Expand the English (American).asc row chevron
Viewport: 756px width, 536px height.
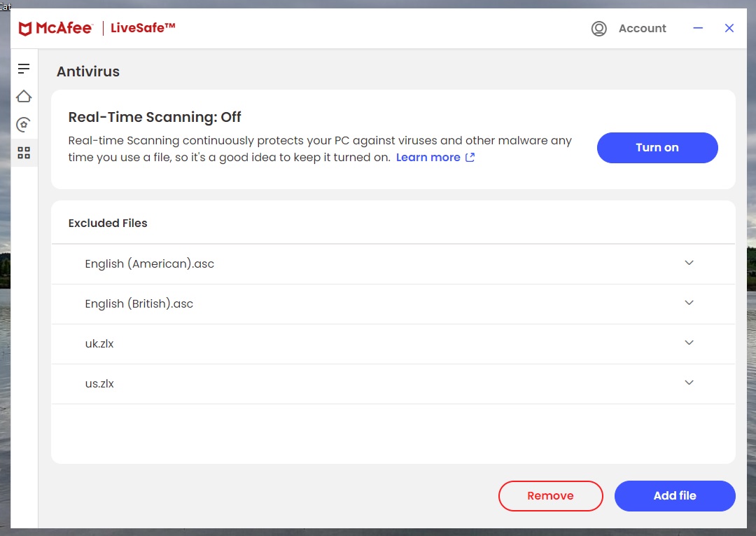tap(689, 263)
